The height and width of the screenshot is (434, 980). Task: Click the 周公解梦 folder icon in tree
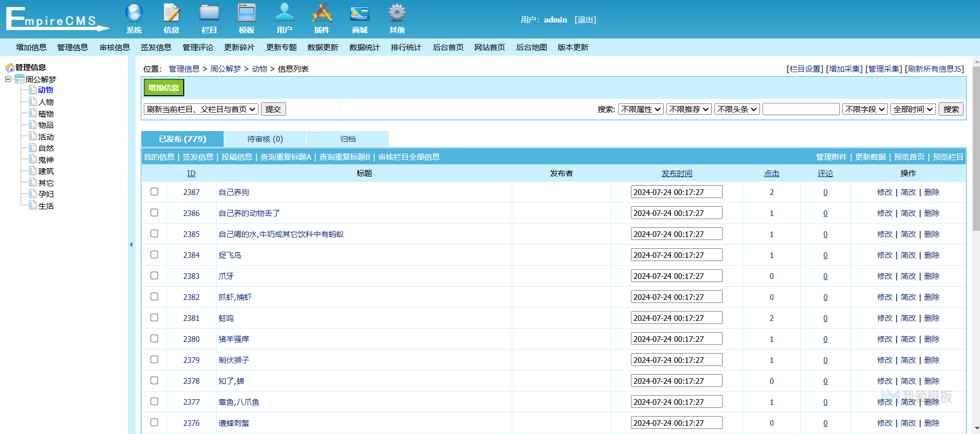pyautogui.click(x=19, y=79)
